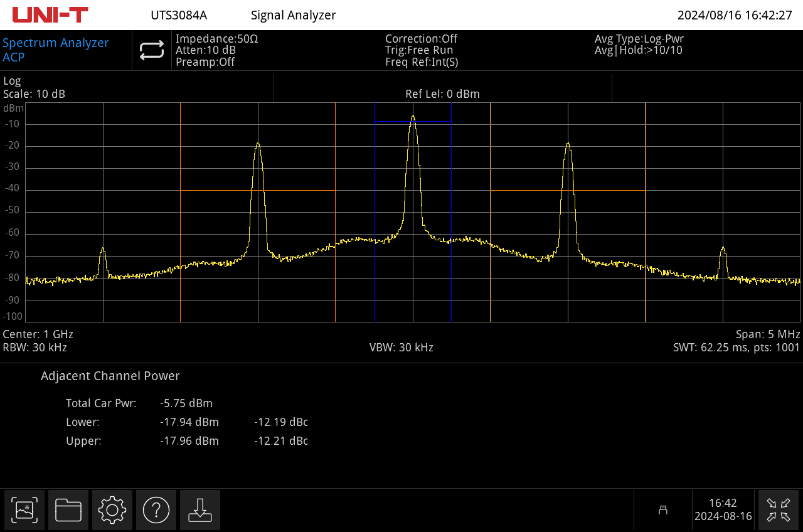Select the Spectrum Analyzer ACP mode label
The height and width of the screenshot is (532, 803).
click(x=56, y=50)
